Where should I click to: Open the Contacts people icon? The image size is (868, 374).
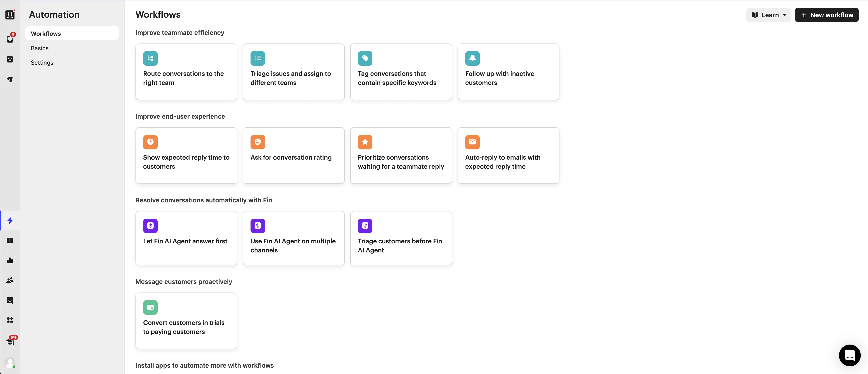pos(10,280)
